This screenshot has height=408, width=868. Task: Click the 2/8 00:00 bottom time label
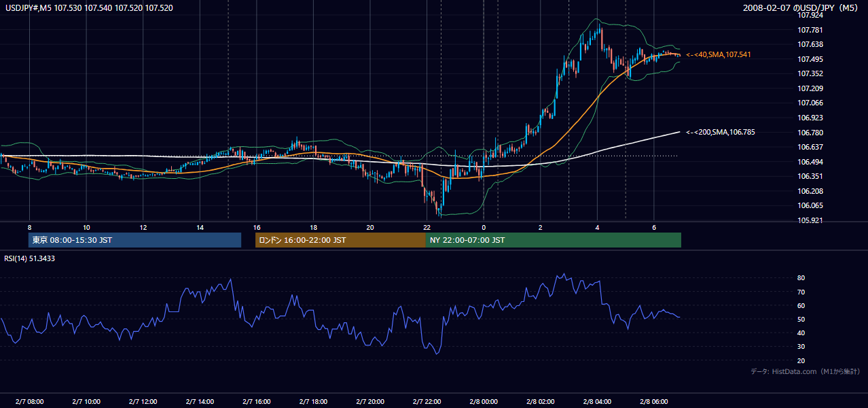[x=484, y=402]
